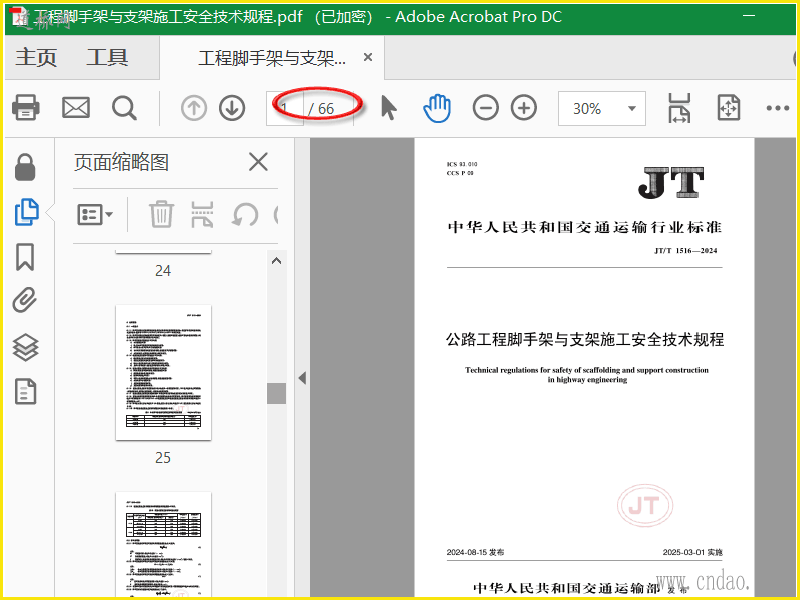This screenshot has height=600, width=800.
Task: Click the 2024-08-15 发布 date text
Action: pyautogui.click(x=476, y=552)
